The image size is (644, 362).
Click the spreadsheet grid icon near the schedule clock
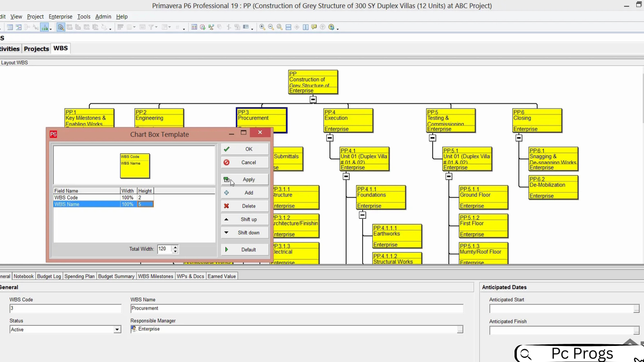point(194,27)
